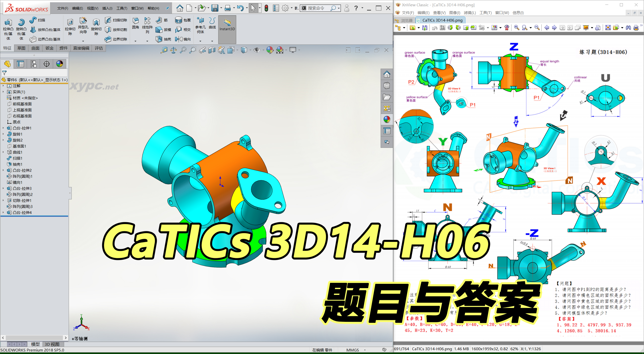Click the Revolved Boss/Base (旋转凸台/基体) tool

(21, 29)
